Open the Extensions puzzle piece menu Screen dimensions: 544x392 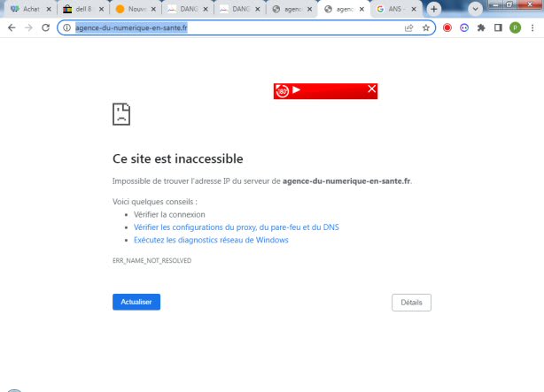tap(481, 27)
